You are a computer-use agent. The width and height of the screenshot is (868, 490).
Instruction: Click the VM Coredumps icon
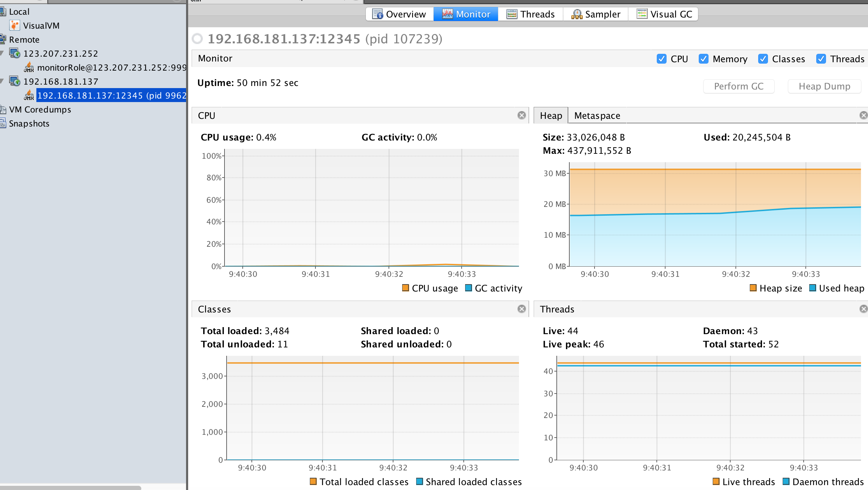pos(3,109)
